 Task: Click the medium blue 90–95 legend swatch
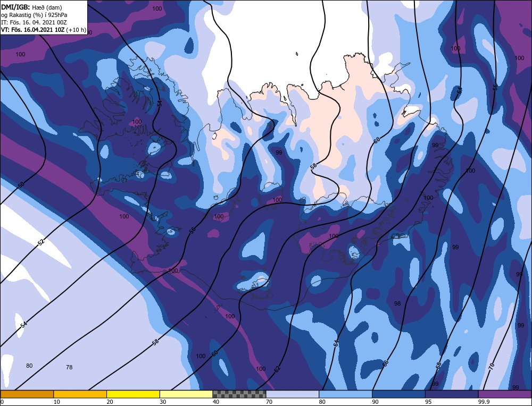tap(398, 394)
